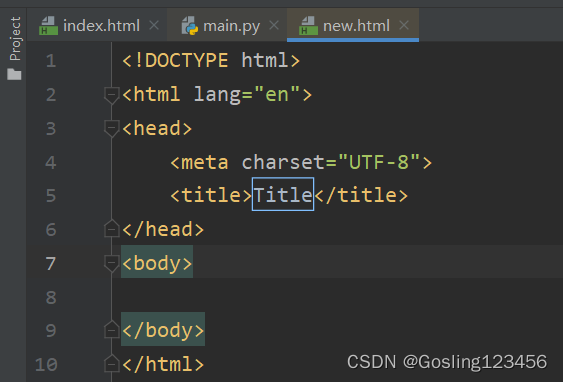Close the new.html tab

point(404,25)
